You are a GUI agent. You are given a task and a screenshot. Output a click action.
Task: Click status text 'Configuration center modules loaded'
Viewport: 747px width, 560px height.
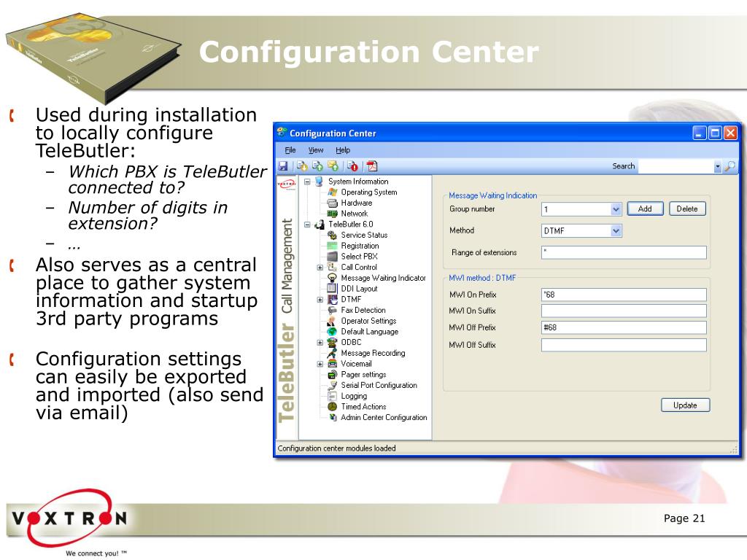coord(336,448)
